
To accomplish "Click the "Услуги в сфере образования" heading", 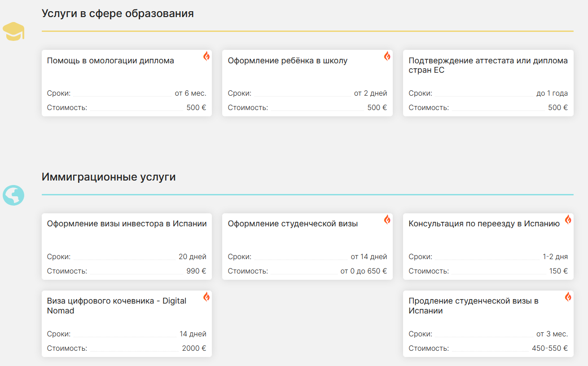I will click(118, 13).
